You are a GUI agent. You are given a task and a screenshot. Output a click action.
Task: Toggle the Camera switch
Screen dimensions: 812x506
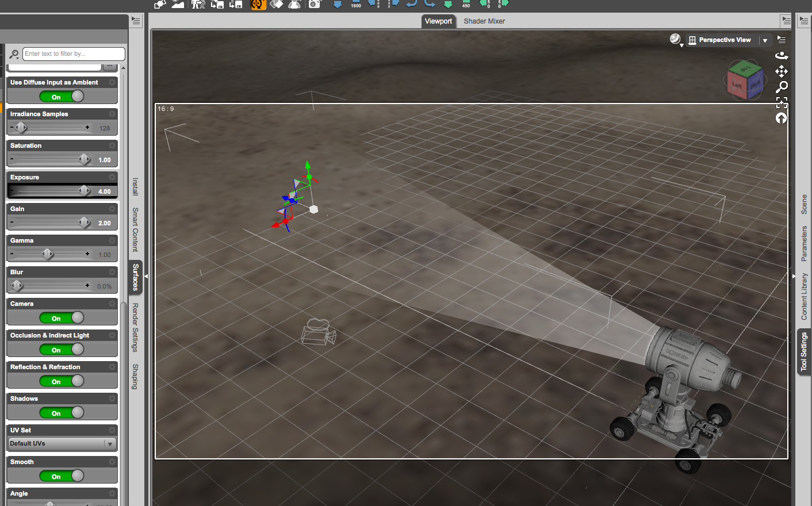[62, 318]
